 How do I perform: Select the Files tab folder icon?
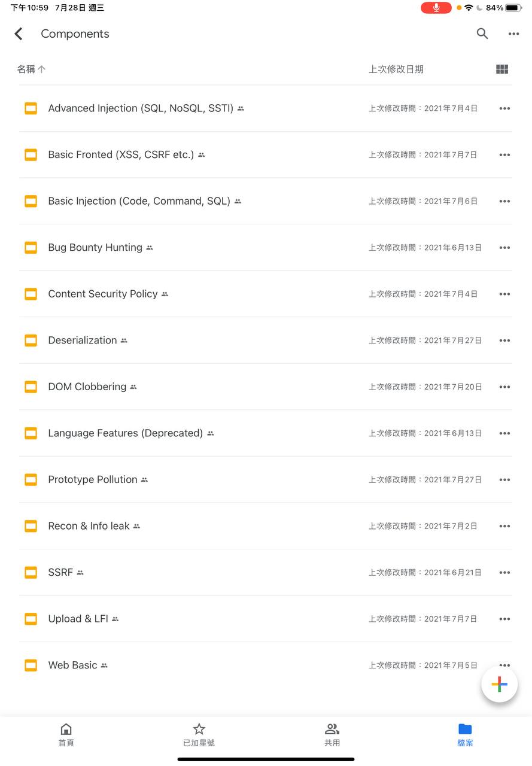[465, 729]
